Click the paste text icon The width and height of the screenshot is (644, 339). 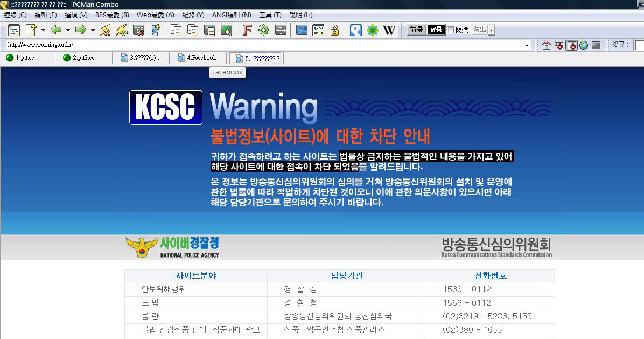pyautogui.click(x=193, y=30)
